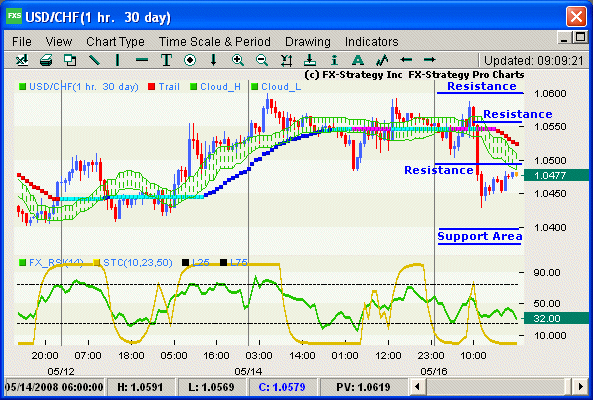Viewport: 593px width, 400px height.
Task: Click the circled dot marker tool
Action: coord(190,60)
